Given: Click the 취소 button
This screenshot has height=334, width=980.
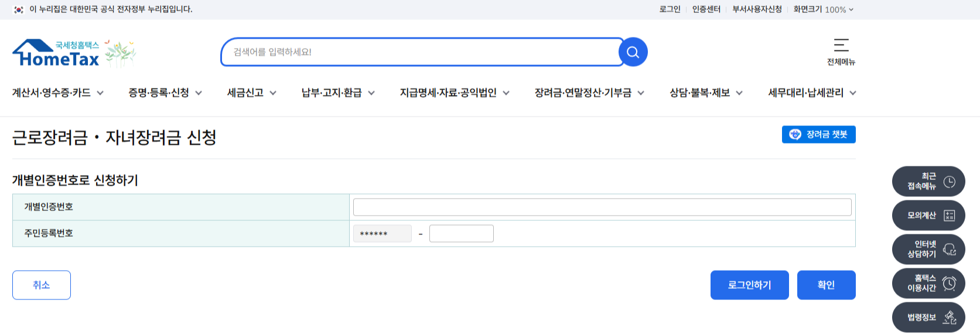Looking at the screenshot, I should point(42,285).
